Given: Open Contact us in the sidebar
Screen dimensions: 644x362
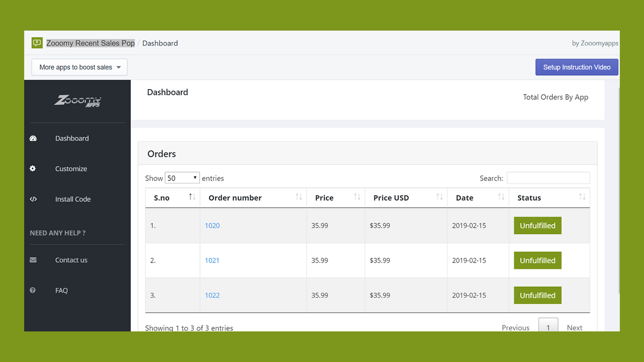Looking at the screenshot, I should pos(71,260).
